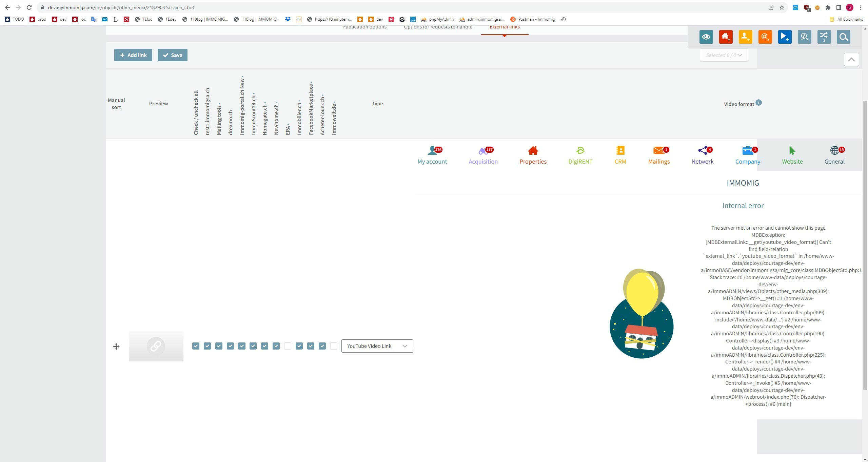This screenshot has width=868, height=462.
Task: Open the CRM section
Action: pyautogui.click(x=620, y=155)
